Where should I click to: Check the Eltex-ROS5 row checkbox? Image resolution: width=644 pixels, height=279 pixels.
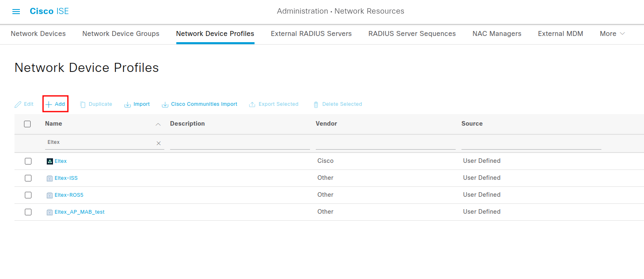click(x=28, y=195)
